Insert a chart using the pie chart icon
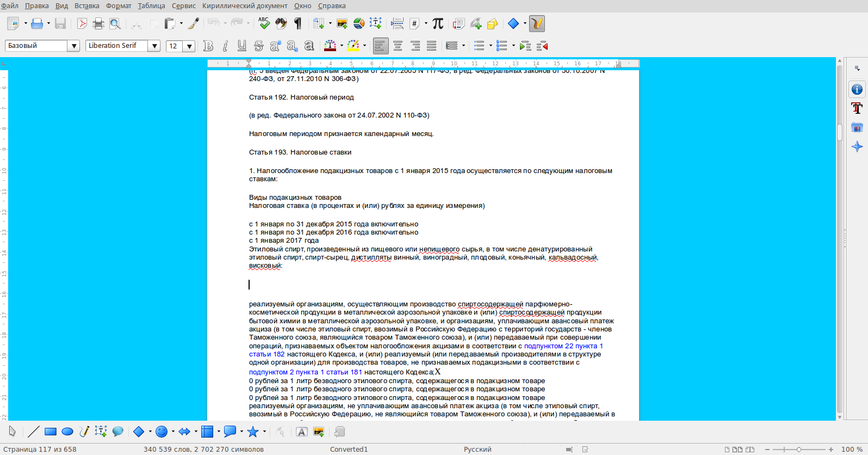 point(359,23)
